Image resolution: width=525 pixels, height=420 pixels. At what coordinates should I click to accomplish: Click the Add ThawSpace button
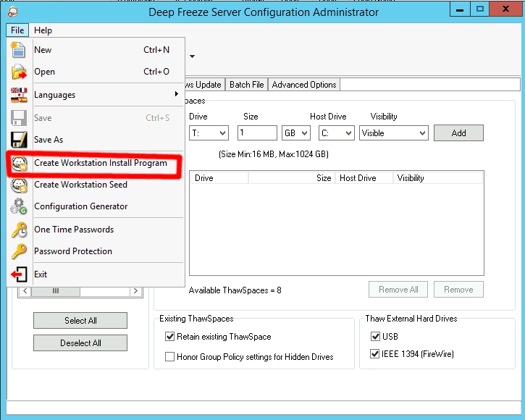pos(458,133)
